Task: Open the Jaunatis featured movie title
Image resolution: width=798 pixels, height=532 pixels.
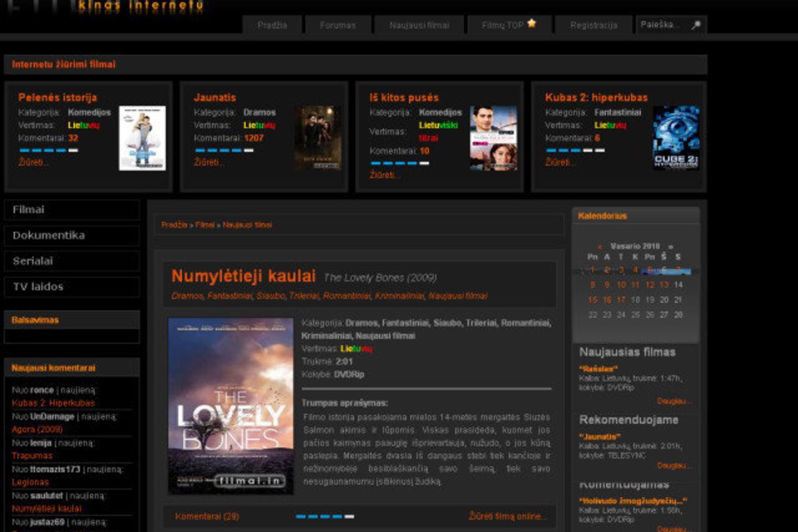Action: click(215, 98)
